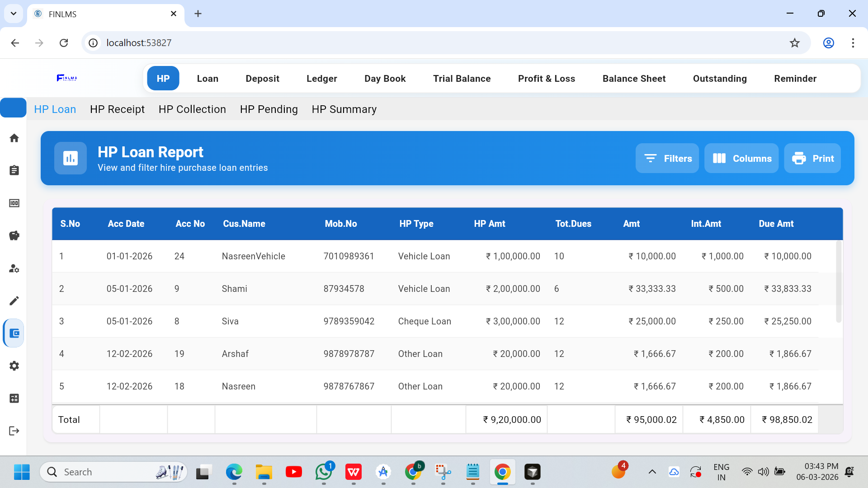This screenshot has width=868, height=488.
Task: Click the home icon in sidebar
Action: (14, 138)
